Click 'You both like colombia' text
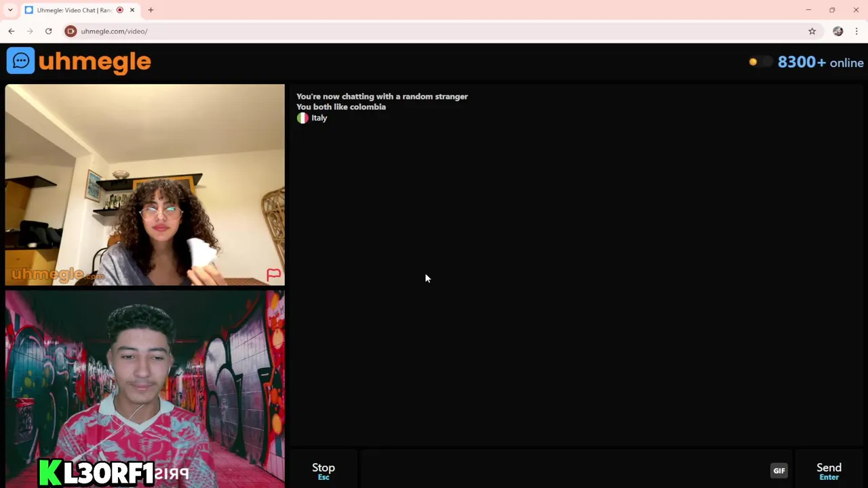The image size is (868, 488). click(x=341, y=107)
